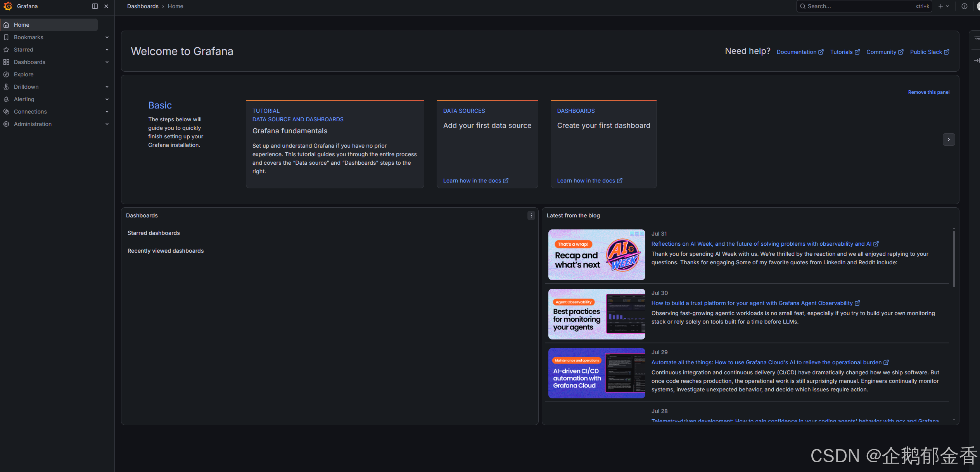Click the Best practices for monitoring agents thumbnail
The height and width of the screenshot is (472, 980).
point(596,314)
